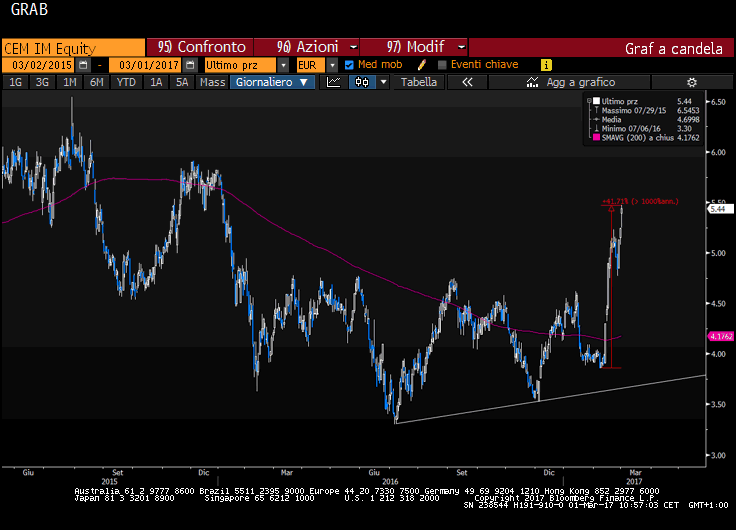Open chart settings gear icon
Screen dimensions: 736x530
tap(691, 82)
